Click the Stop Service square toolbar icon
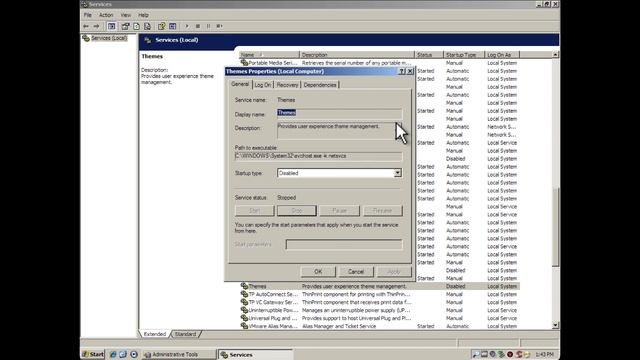Viewport: 640px width, 360px height. point(198,26)
